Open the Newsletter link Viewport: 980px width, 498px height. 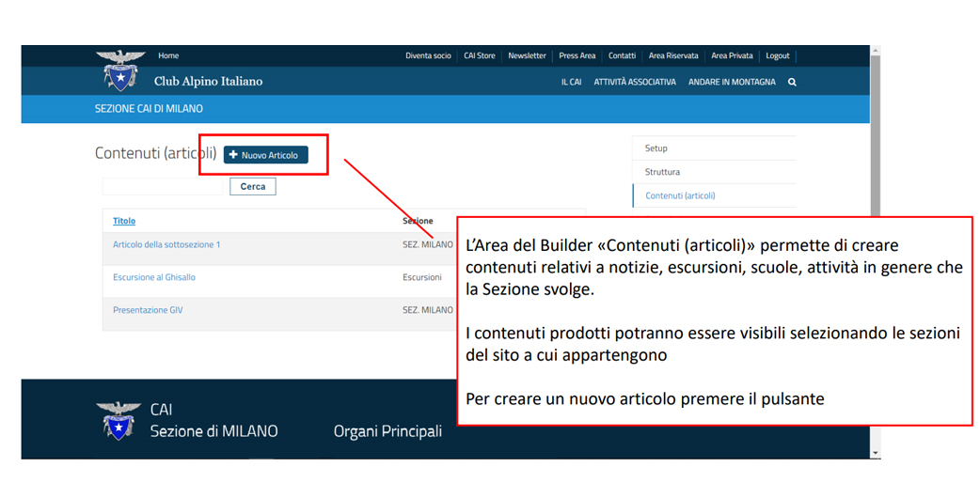[x=527, y=55]
